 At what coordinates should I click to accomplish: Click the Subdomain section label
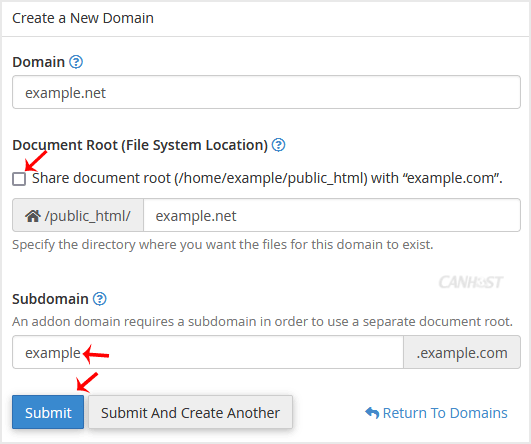(x=50, y=299)
